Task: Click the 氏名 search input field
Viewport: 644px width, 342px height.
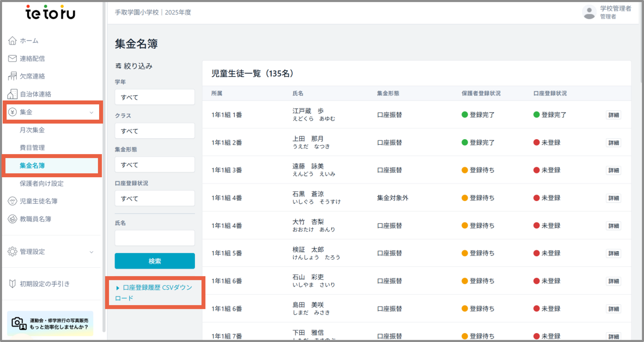Action: (155, 238)
